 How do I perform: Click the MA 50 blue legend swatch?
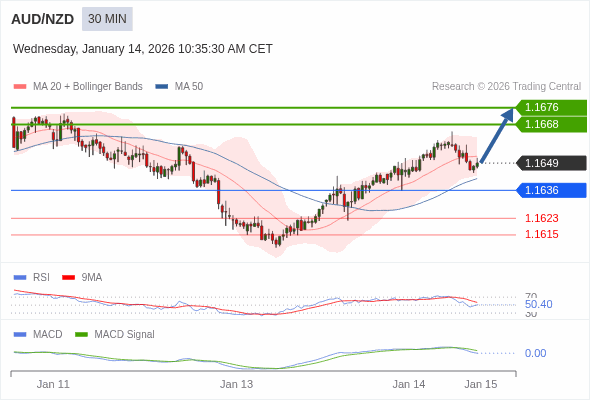pyautogui.click(x=162, y=87)
